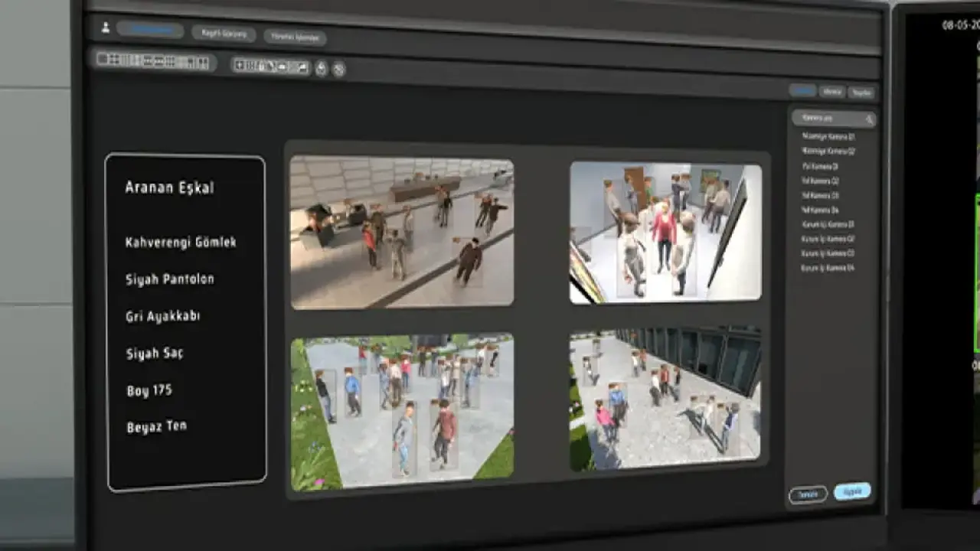
Task: Click the magnifier icon in camera search
Action: point(869,119)
